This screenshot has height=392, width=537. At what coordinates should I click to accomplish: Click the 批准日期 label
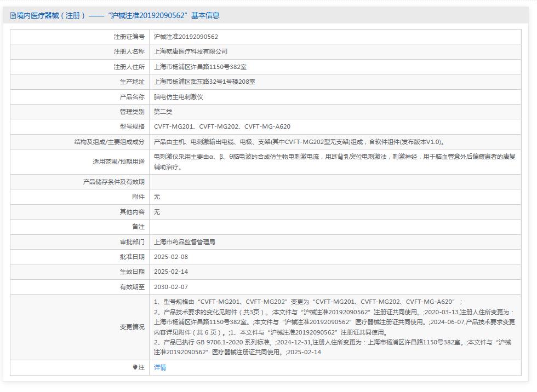[x=132, y=257]
